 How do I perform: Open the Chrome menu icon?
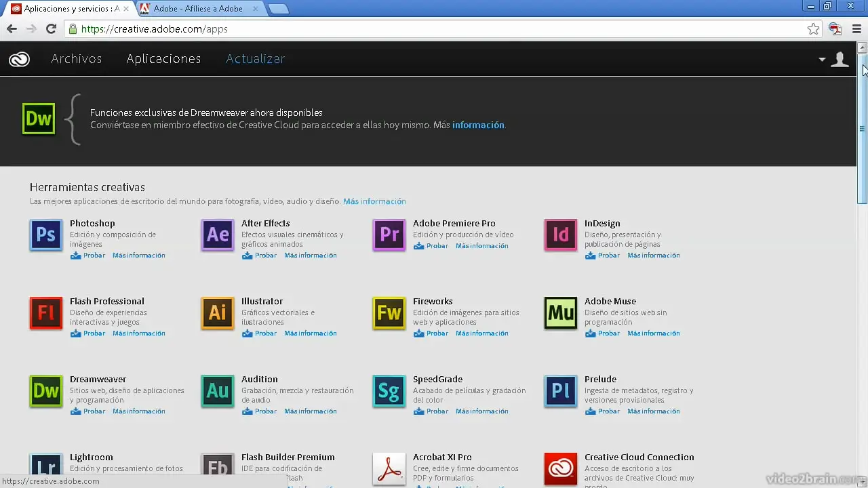point(856,29)
